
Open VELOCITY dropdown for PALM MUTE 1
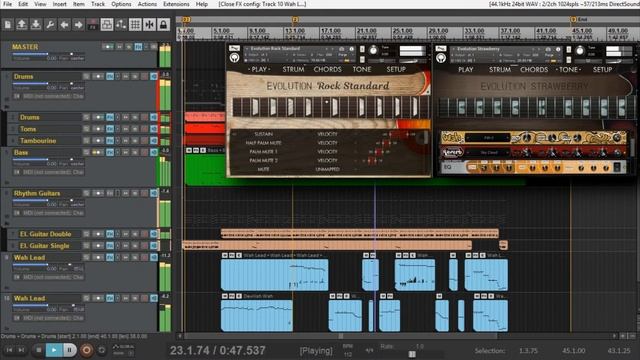point(327,151)
